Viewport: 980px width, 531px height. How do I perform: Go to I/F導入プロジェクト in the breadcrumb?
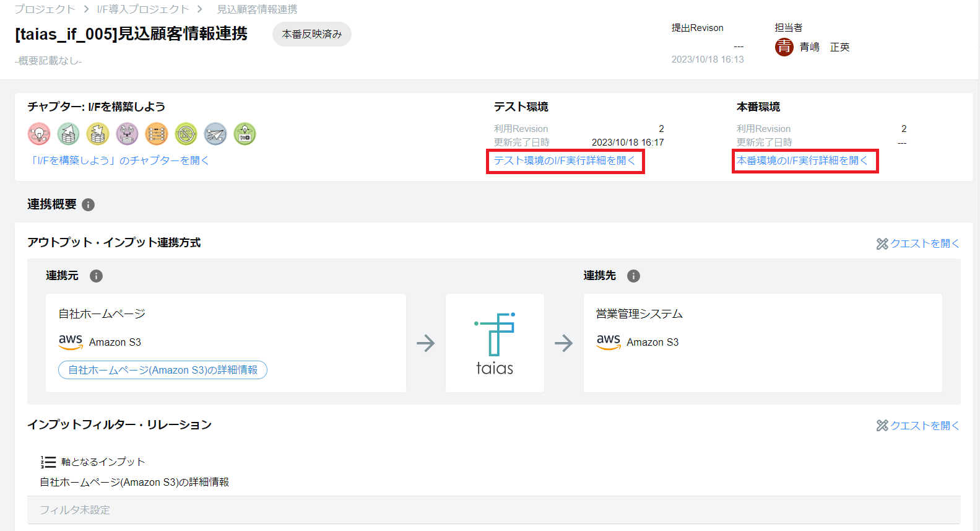[143, 9]
